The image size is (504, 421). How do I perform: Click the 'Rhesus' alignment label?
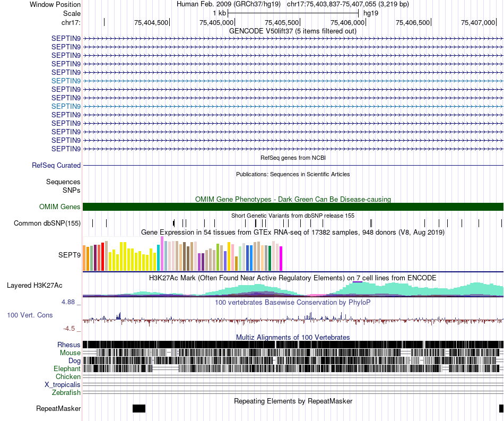(x=69, y=345)
